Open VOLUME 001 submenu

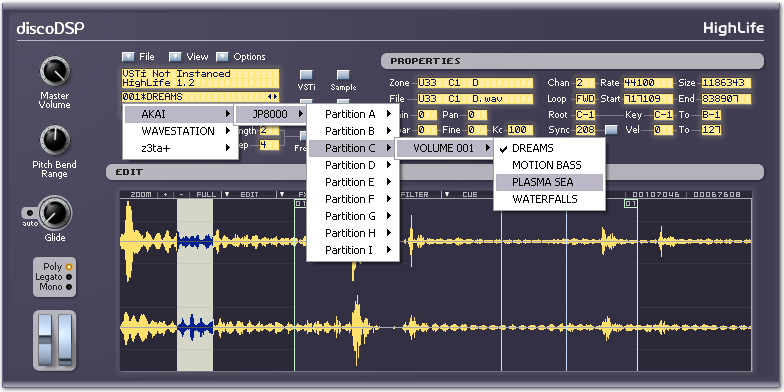coord(445,148)
